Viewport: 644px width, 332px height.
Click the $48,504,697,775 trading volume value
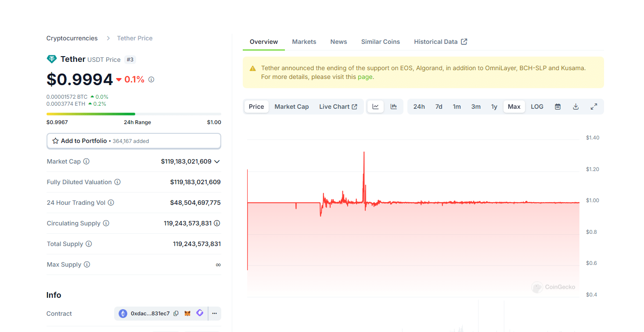point(195,203)
